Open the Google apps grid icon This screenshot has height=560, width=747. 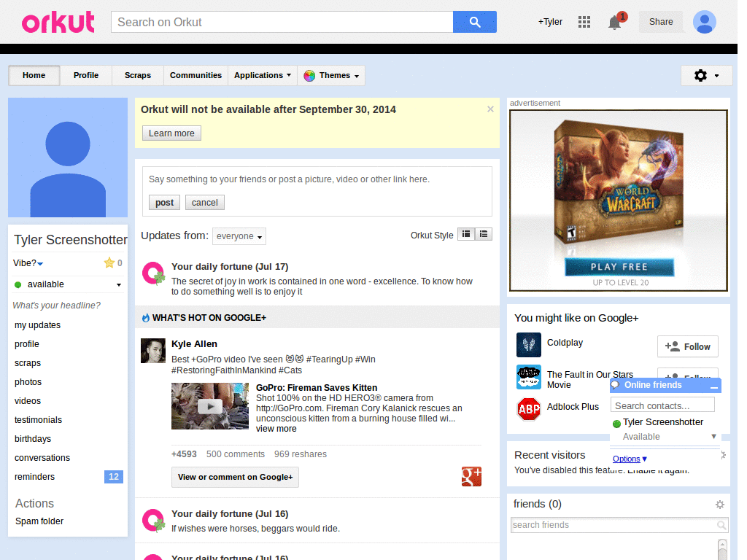(584, 22)
